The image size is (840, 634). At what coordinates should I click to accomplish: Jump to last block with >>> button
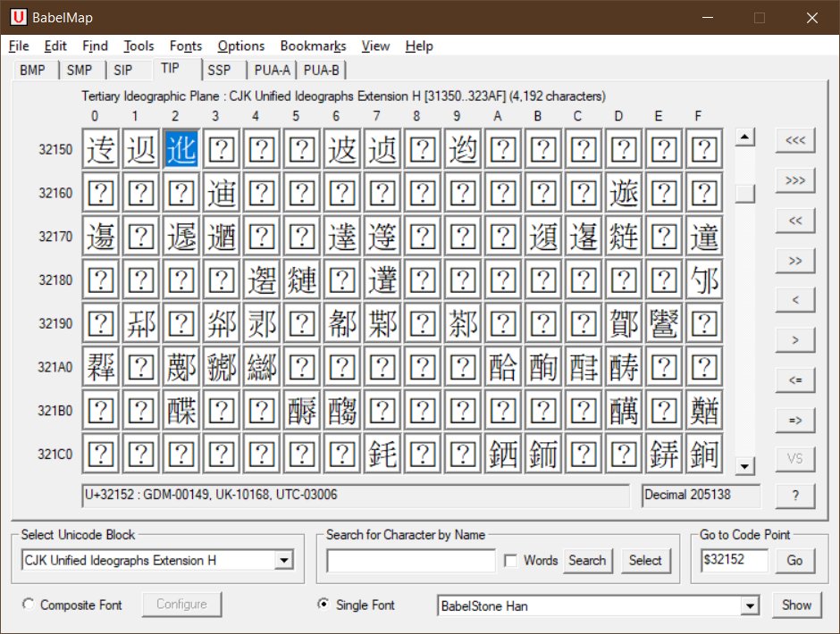(795, 180)
